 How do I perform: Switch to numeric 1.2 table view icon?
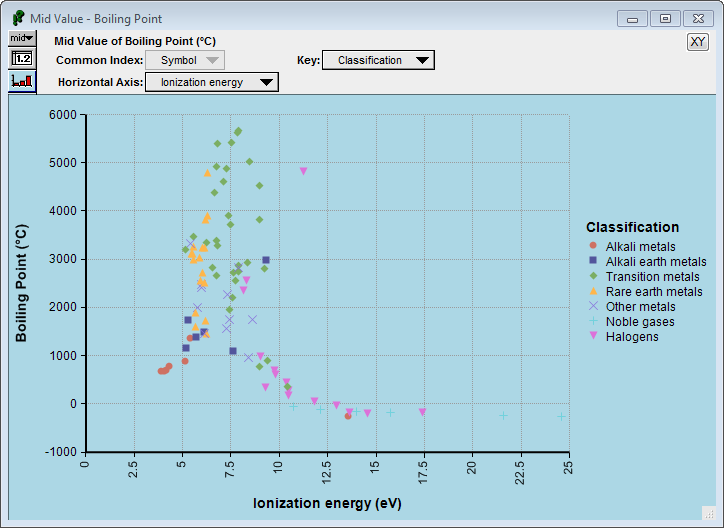coord(22,59)
